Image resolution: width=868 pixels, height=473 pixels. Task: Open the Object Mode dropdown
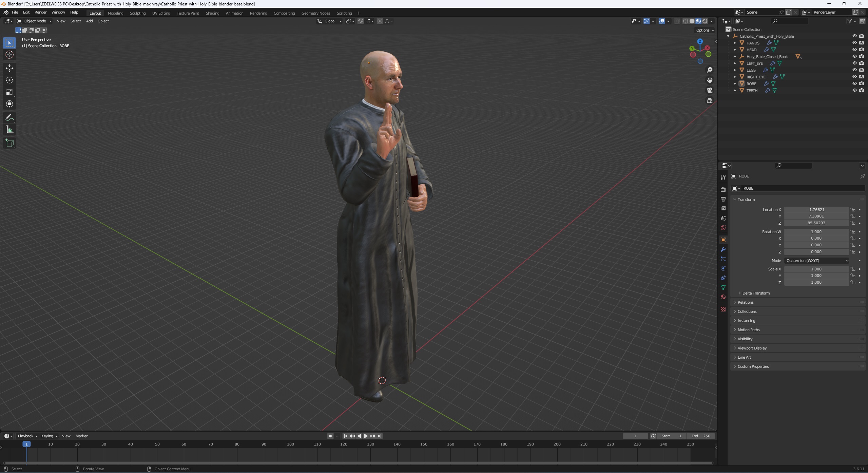coord(35,21)
